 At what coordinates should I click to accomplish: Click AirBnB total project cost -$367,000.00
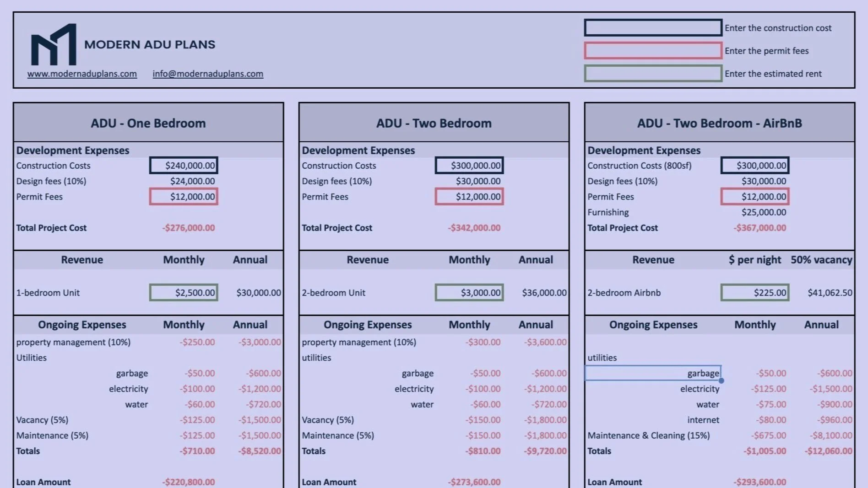click(x=759, y=228)
